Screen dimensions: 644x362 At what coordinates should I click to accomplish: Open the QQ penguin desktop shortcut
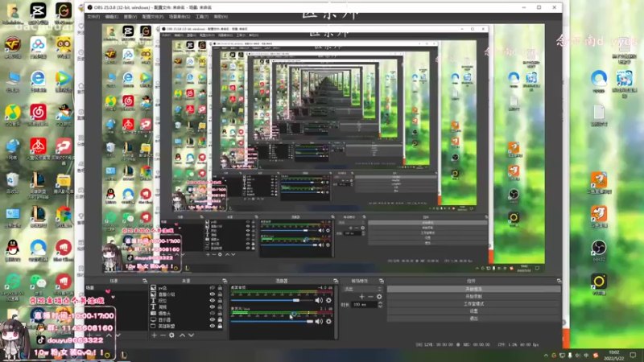[13, 250]
